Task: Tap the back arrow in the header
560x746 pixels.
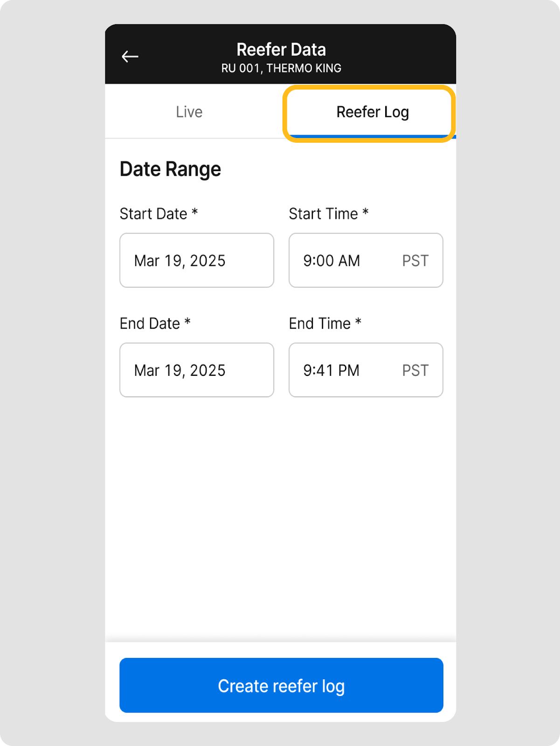Action: coord(130,57)
